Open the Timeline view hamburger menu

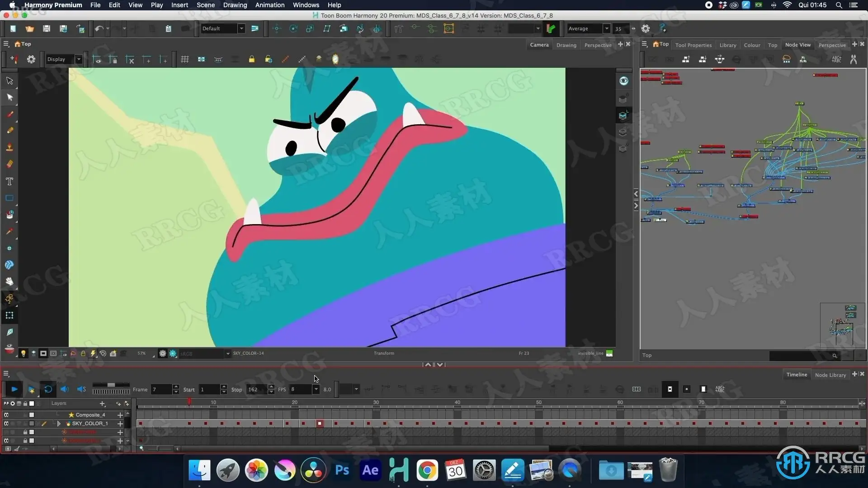coord(6,374)
